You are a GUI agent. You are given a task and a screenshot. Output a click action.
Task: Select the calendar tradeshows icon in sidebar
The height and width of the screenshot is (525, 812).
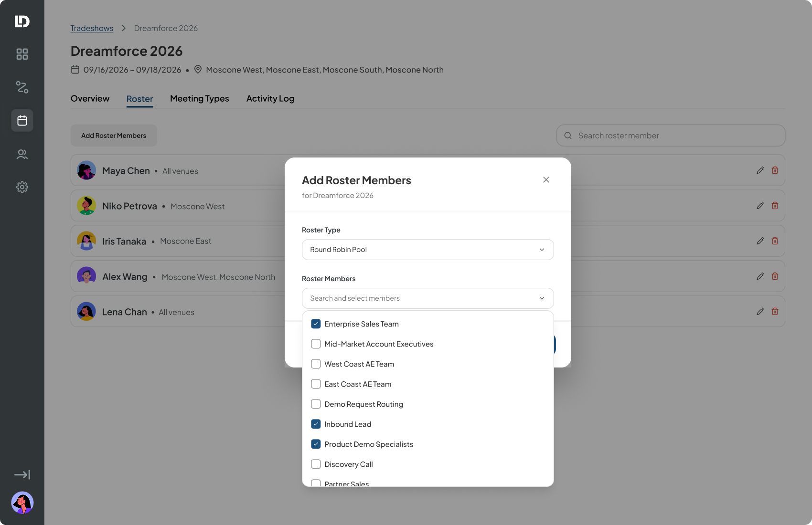tap(22, 120)
